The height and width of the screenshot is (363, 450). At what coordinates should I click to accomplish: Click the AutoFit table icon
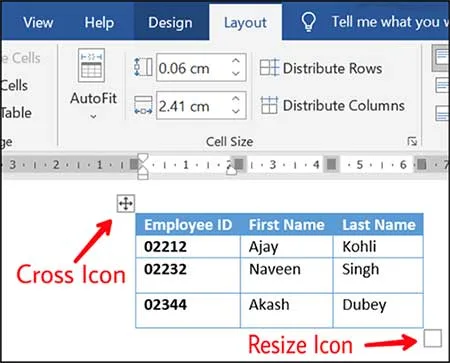tap(91, 65)
